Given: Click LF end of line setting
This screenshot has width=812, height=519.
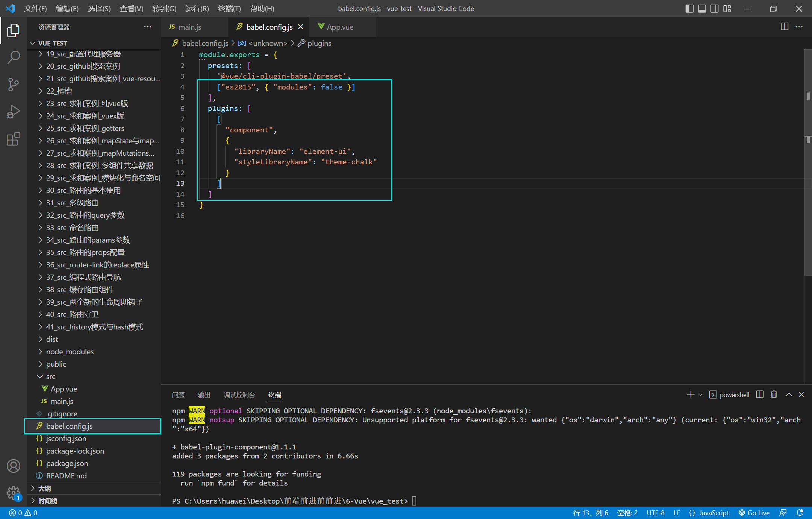Looking at the screenshot, I should [677, 513].
